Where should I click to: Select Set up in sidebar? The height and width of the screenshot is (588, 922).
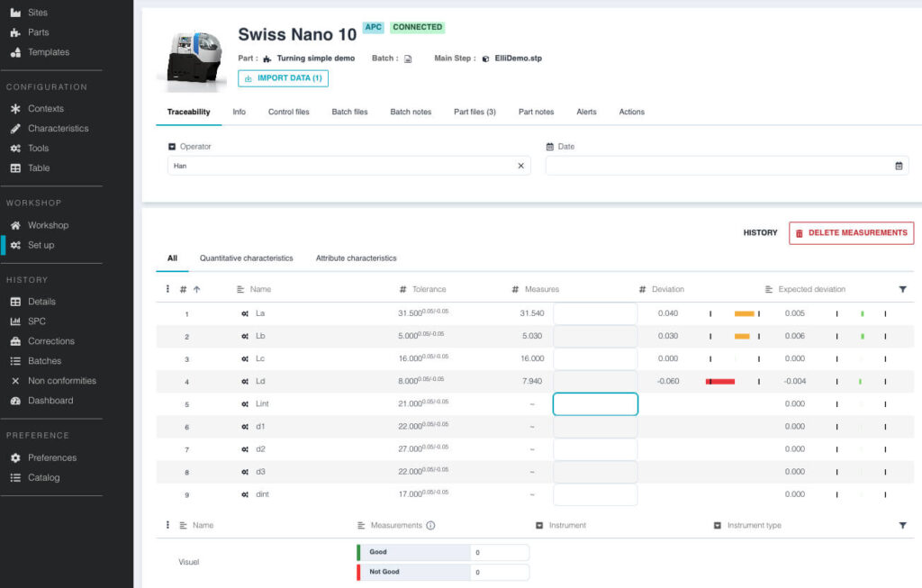point(41,245)
